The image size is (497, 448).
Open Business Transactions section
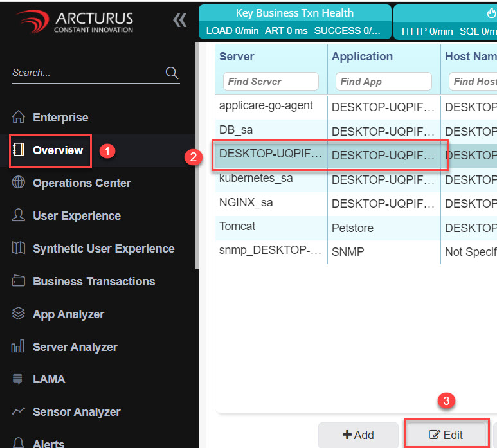coord(94,282)
